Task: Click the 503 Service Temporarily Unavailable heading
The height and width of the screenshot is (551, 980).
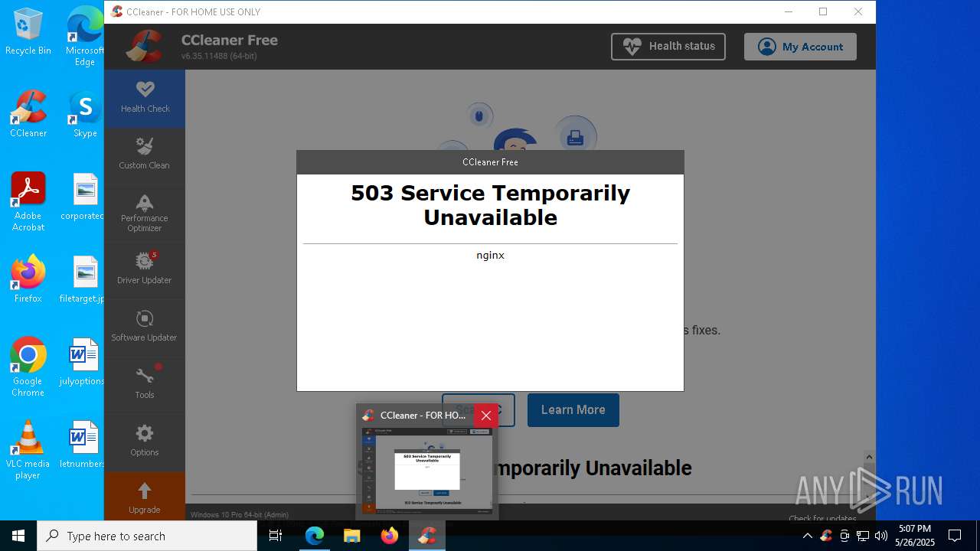Action: (490, 205)
